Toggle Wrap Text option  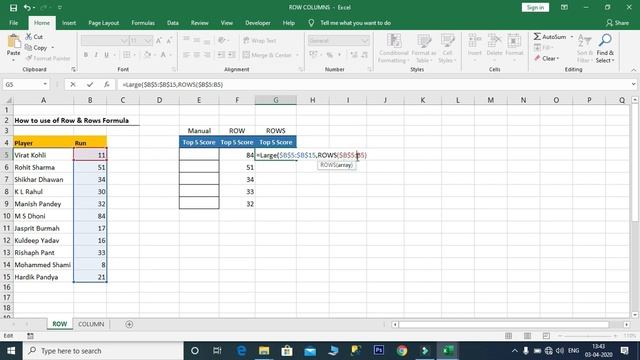point(260,40)
